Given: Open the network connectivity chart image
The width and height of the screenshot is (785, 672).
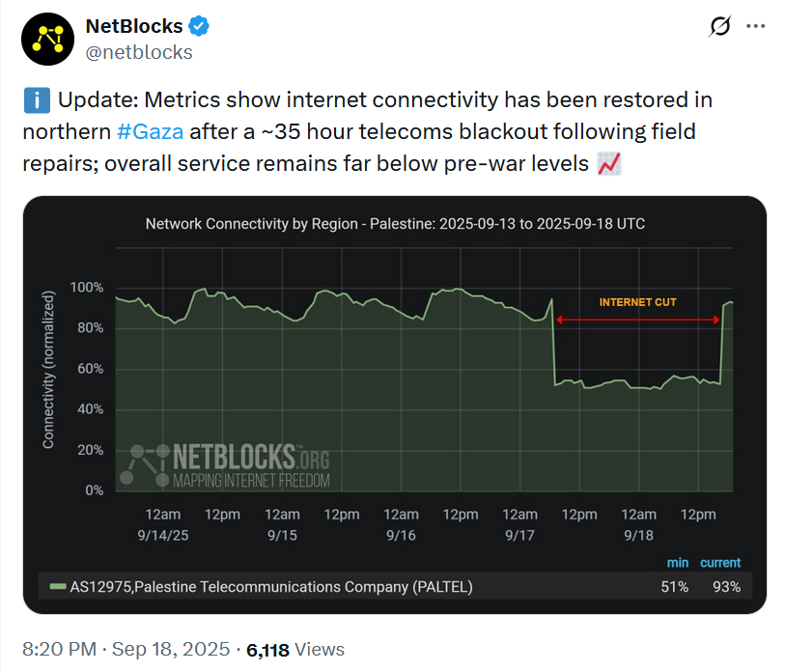Looking at the screenshot, I should point(394,406).
